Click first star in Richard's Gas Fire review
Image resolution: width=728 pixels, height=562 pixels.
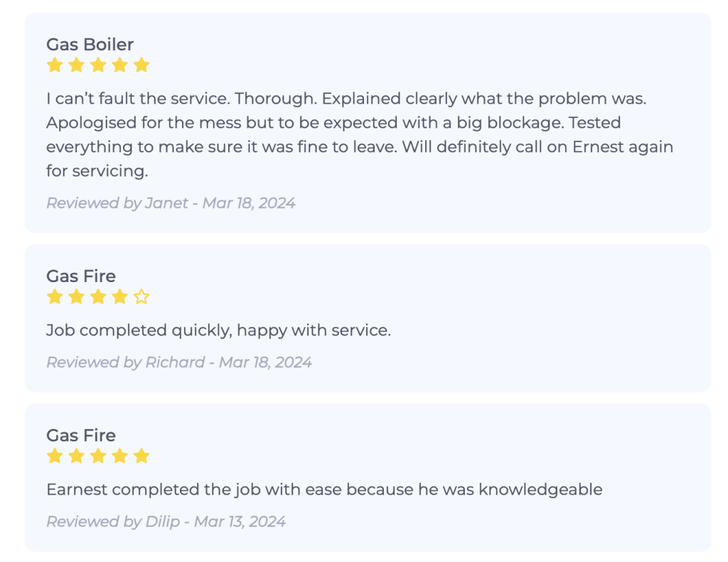(x=55, y=297)
